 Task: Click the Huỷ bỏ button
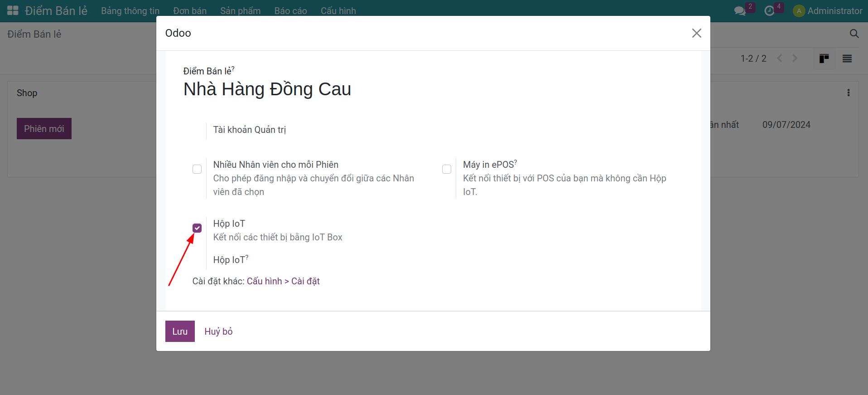(218, 332)
